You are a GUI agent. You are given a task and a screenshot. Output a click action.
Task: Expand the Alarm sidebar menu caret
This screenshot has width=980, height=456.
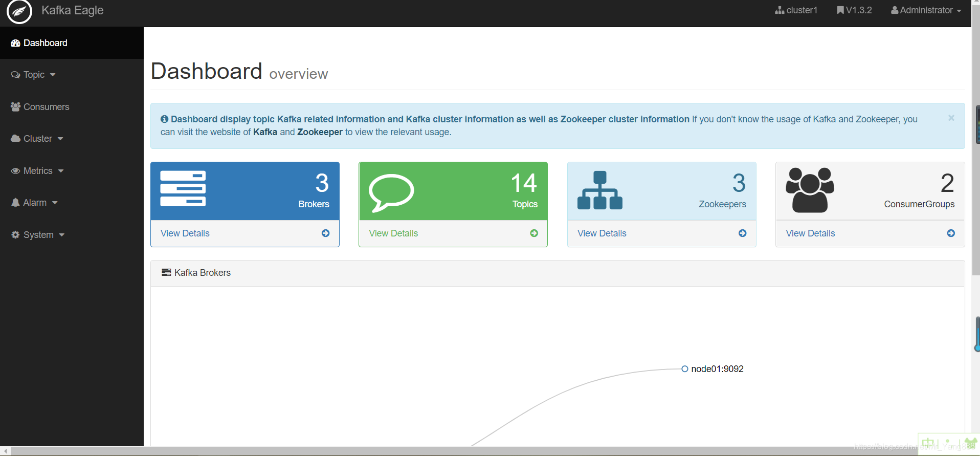tap(55, 203)
